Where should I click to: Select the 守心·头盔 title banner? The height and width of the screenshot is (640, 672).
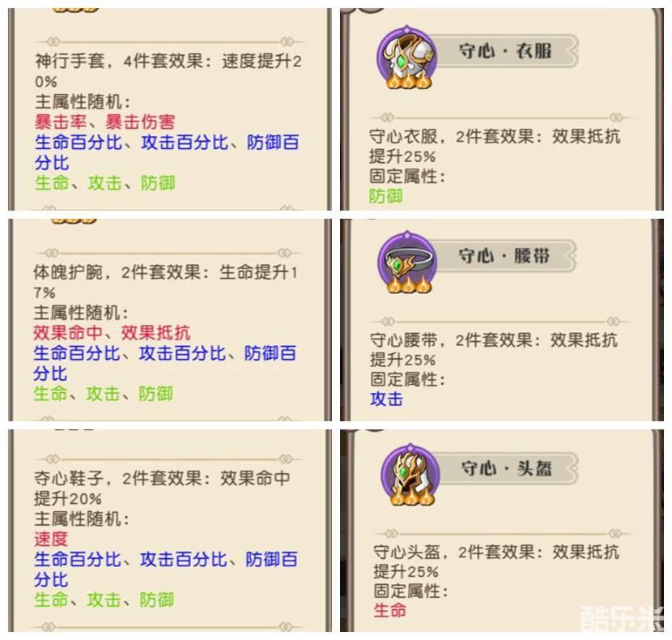click(508, 468)
